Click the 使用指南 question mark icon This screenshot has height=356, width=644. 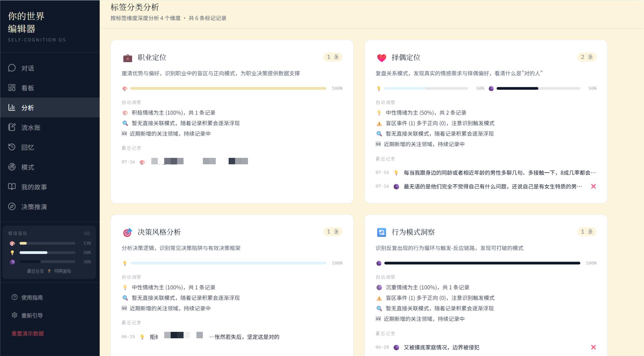(x=14, y=297)
